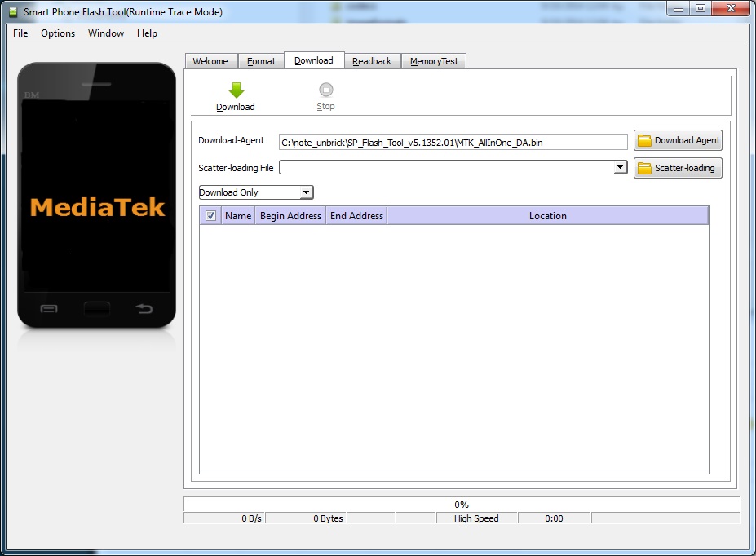Click the Scatter-loading browse button
This screenshot has height=556, width=756.
tap(678, 168)
